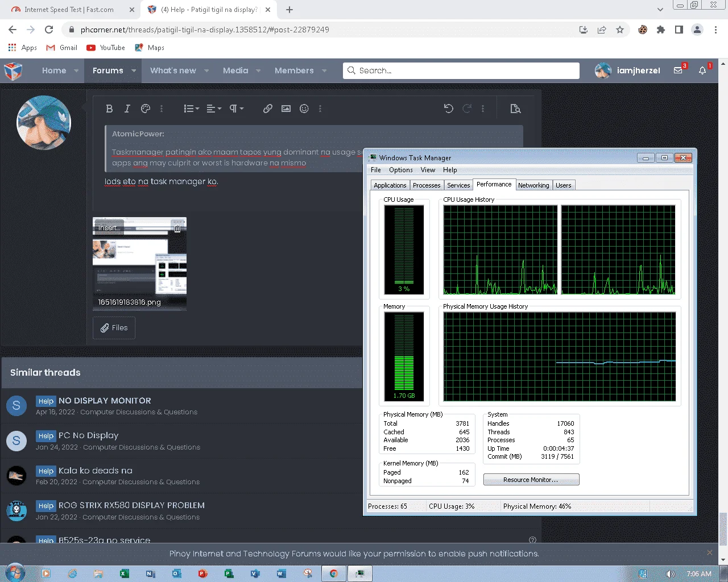Open the Gmail bookmark

[x=61, y=48]
